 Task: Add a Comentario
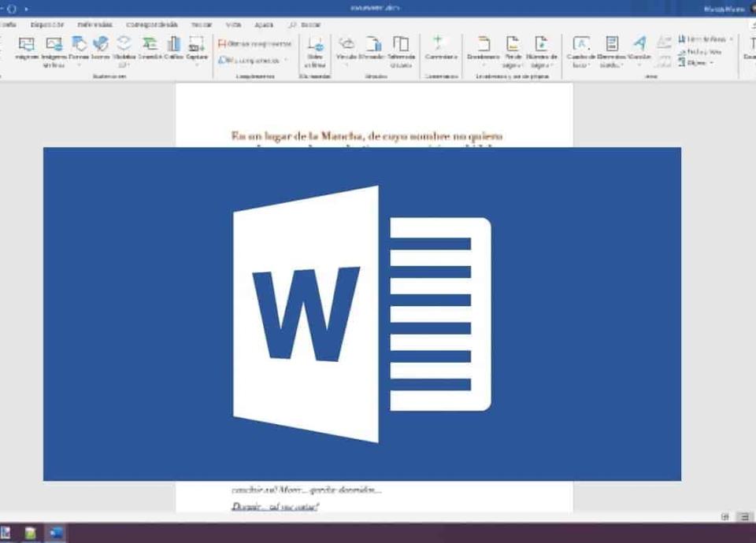coord(441,48)
